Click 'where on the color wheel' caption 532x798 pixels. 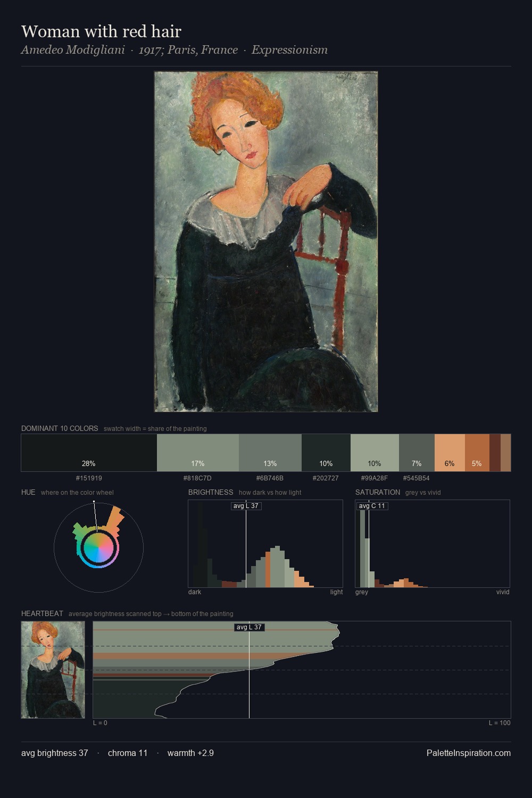[x=77, y=493]
